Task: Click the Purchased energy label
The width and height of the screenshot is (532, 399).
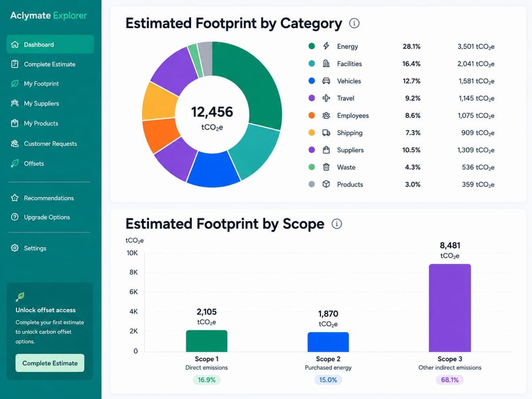Action: [328, 368]
